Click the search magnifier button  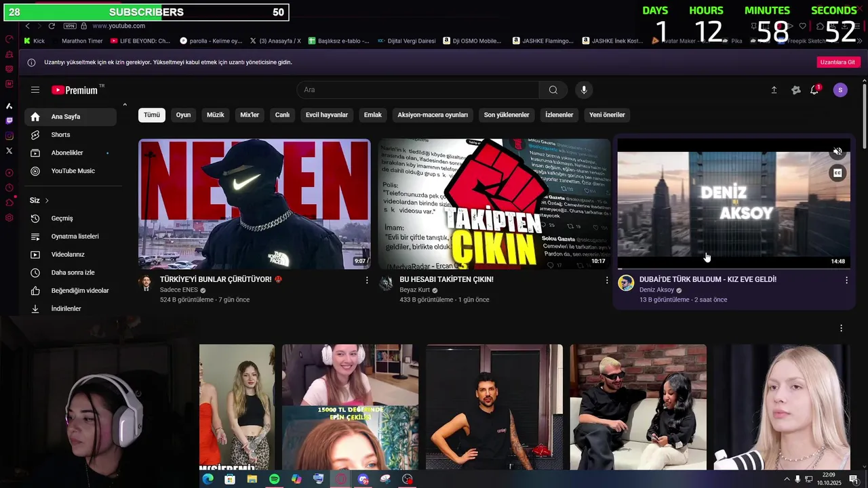pyautogui.click(x=553, y=89)
